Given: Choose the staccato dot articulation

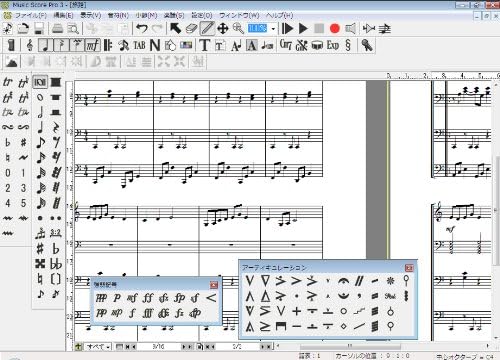Looking at the screenshot, I should point(296,296).
